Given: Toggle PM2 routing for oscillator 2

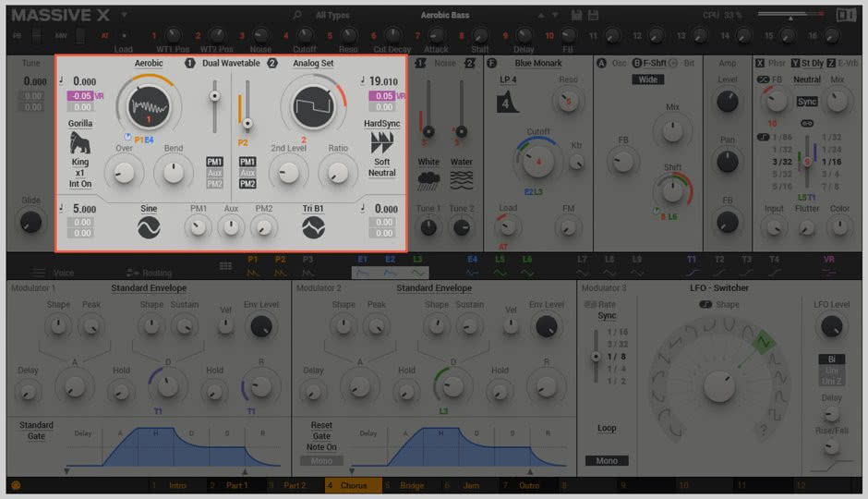Looking at the screenshot, I should [x=247, y=184].
